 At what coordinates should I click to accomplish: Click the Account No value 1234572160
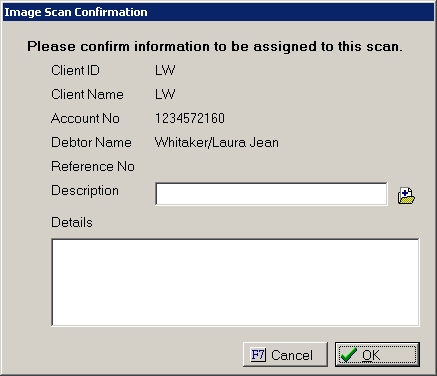point(190,118)
